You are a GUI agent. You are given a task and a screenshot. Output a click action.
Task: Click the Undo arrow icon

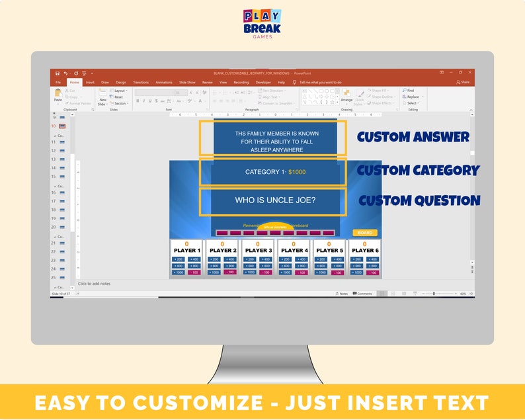click(x=65, y=73)
